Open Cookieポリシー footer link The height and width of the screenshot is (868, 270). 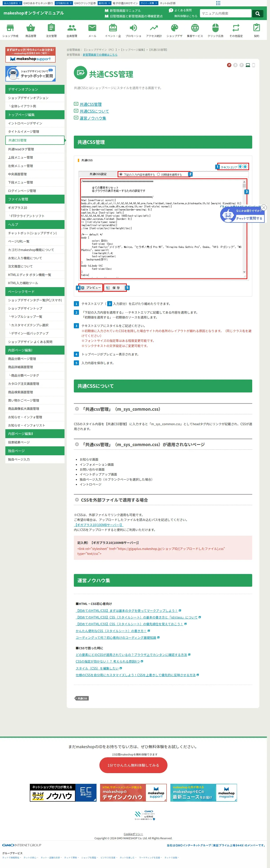(133, 834)
